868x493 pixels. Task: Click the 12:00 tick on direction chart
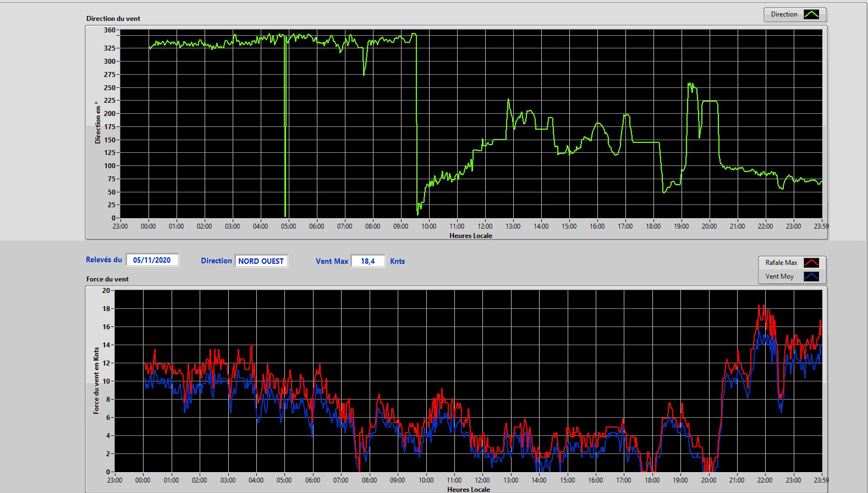tap(485, 226)
